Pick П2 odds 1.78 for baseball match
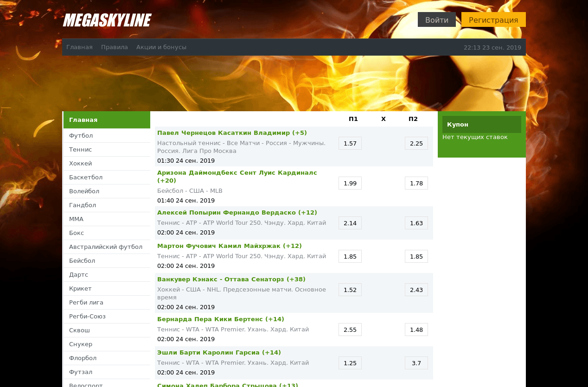 tap(416, 184)
